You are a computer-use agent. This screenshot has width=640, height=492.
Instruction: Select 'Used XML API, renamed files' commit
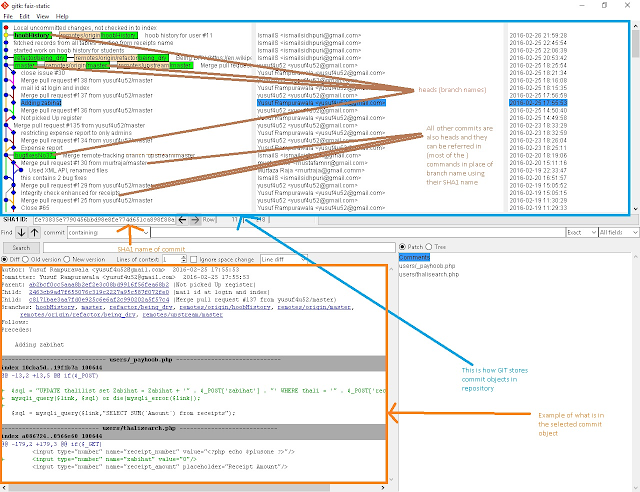point(68,171)
